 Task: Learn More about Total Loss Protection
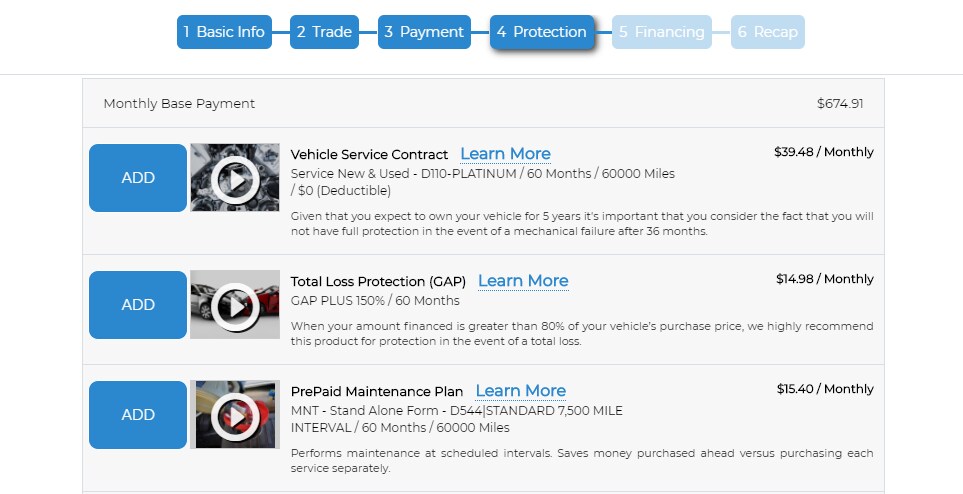point(523,281)
